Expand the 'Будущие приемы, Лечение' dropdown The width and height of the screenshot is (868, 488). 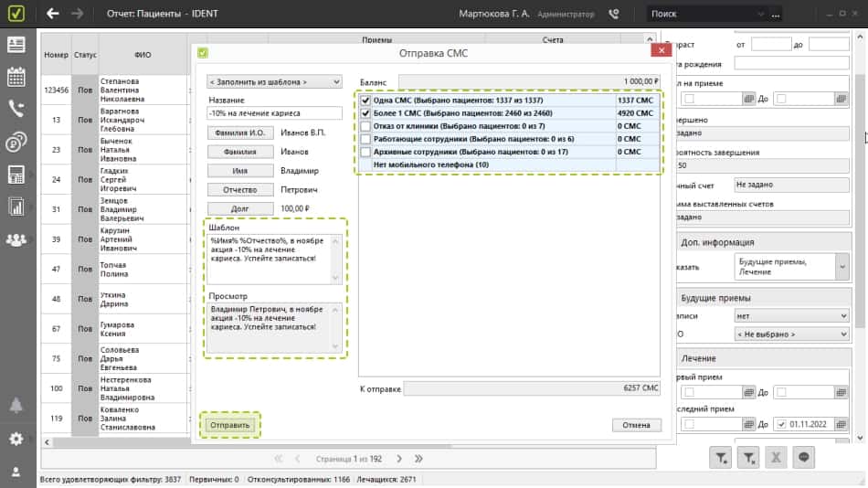[x=791, y=266]
